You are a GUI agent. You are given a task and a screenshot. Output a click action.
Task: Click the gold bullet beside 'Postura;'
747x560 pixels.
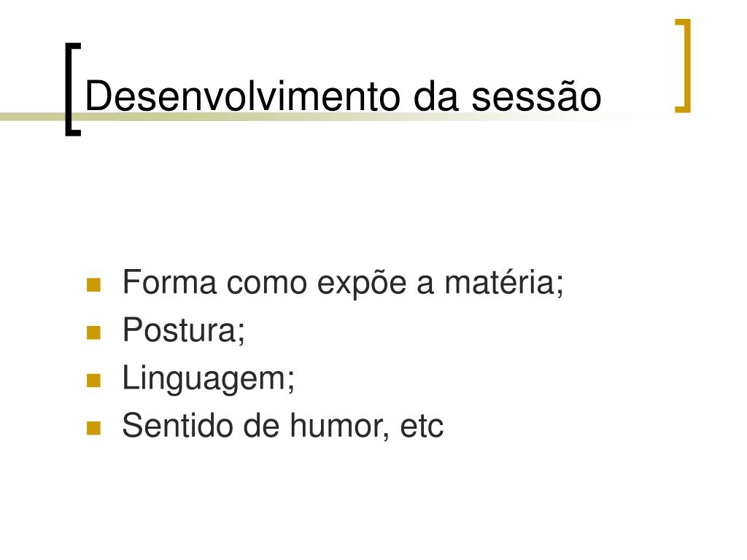pyautogui.click(x=94, y=332)
